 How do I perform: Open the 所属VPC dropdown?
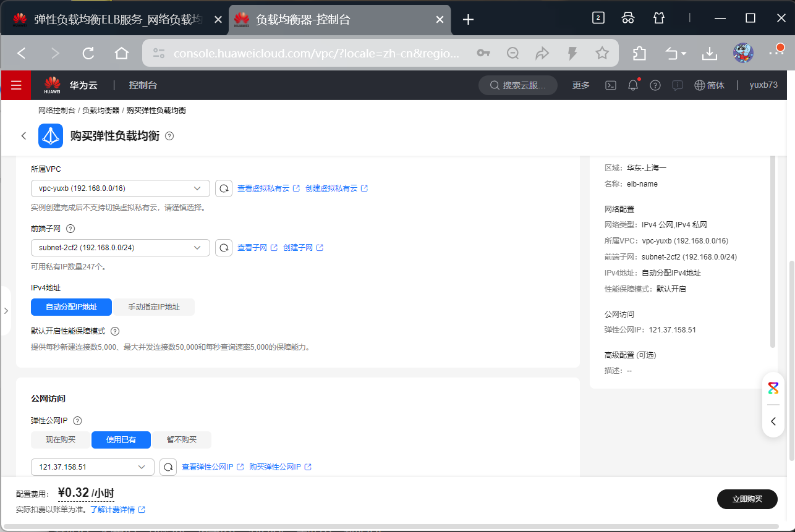coord(121,188)
